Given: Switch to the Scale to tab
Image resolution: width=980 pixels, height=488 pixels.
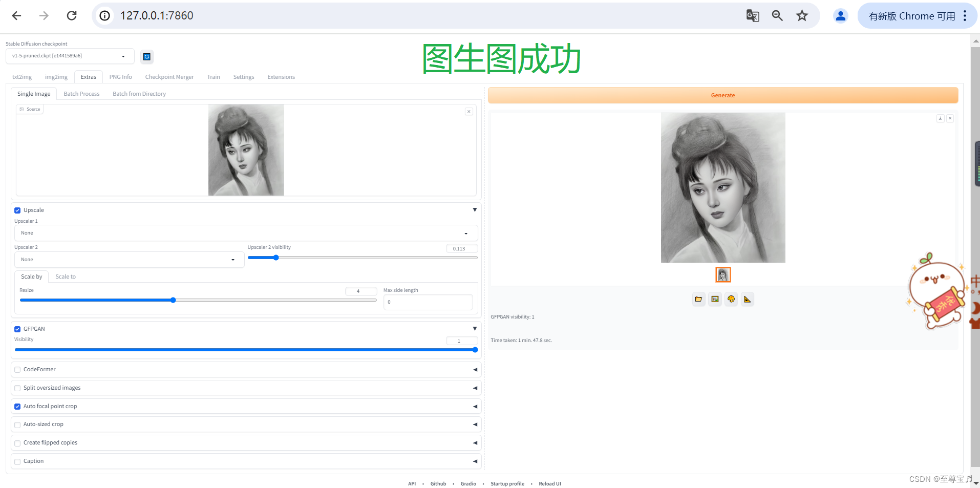Looking at the screenshot, I should click(x=66, y=277).
